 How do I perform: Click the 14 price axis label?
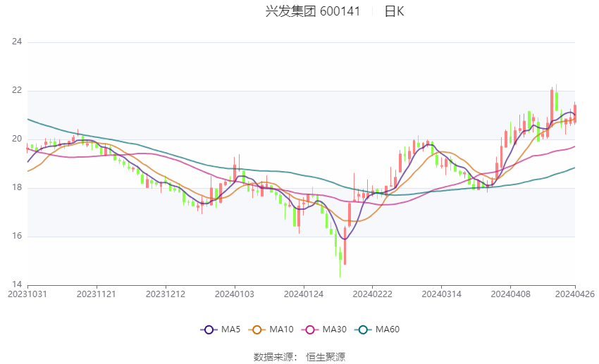click(17, 284)
